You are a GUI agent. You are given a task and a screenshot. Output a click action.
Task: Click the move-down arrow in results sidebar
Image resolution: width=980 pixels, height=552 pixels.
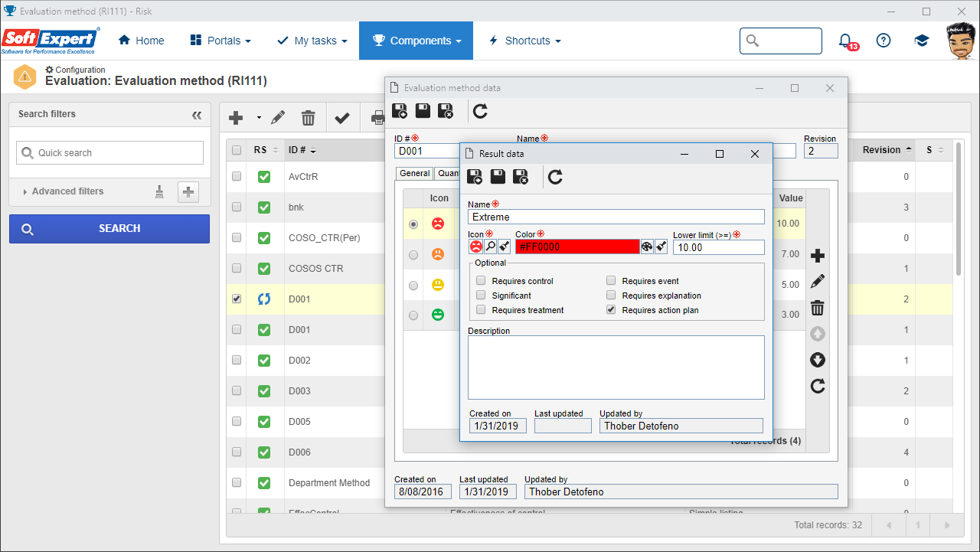point(818,360)
